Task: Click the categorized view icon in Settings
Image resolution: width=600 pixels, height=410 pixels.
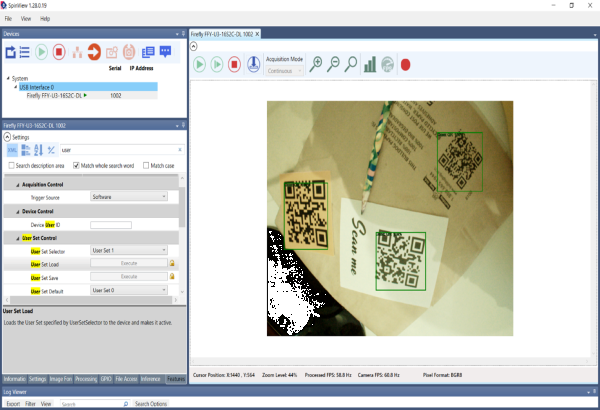Action: click(x=26, y=150)
